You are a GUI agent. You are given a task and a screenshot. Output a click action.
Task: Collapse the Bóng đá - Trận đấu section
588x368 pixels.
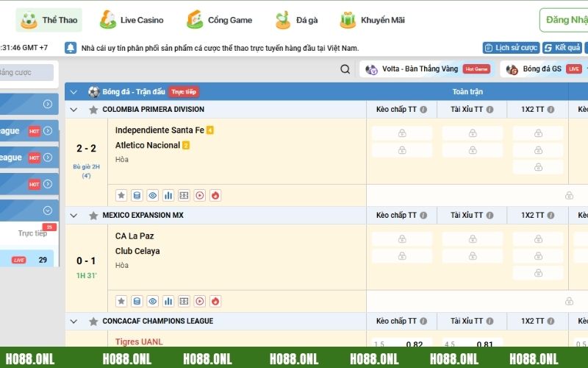(73, 92)
